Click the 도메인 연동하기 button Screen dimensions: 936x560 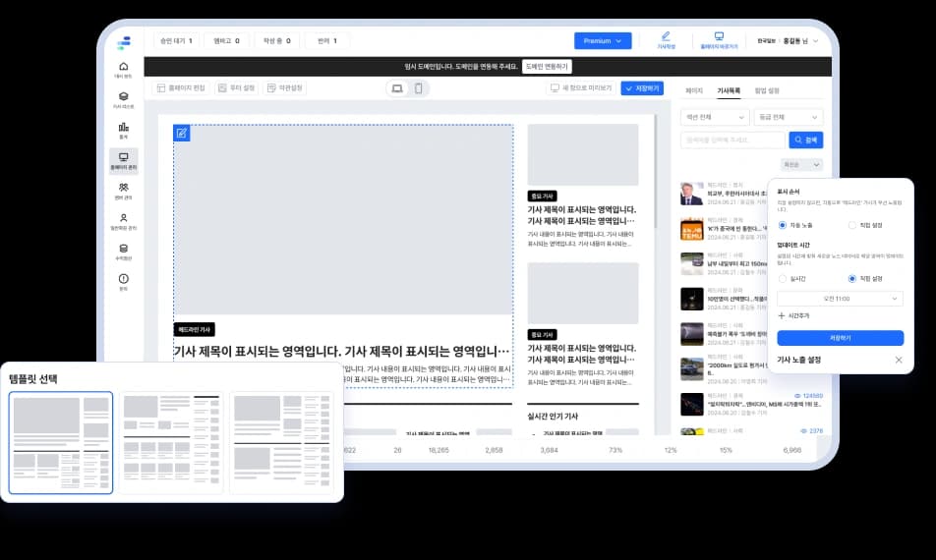pyautogui.click(x=546, y=66)
